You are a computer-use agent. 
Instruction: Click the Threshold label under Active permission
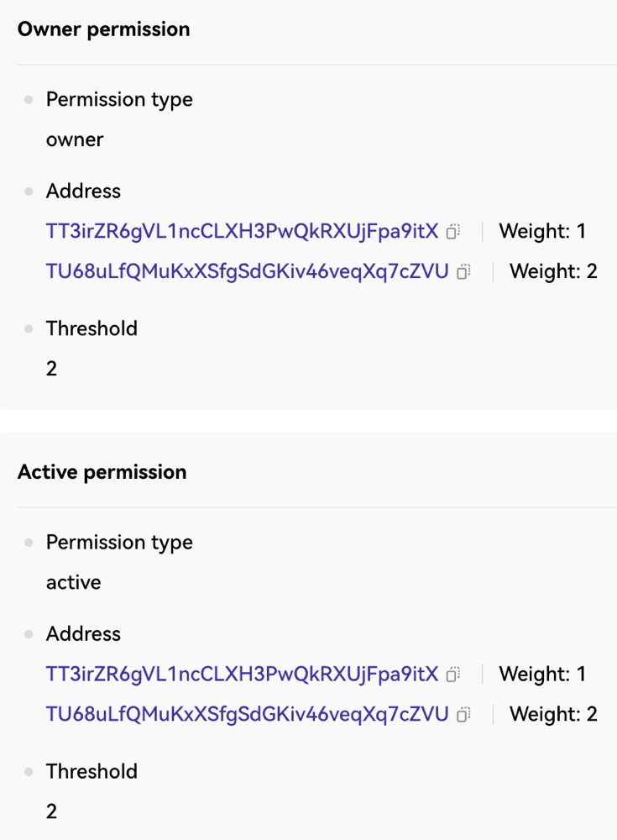(92, 771)
